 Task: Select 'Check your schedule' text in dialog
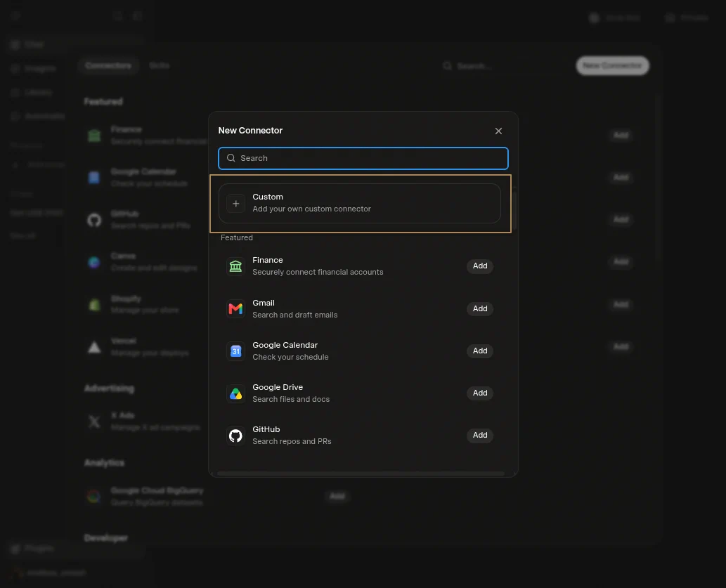pyautogui.click(x=290, y=357)
